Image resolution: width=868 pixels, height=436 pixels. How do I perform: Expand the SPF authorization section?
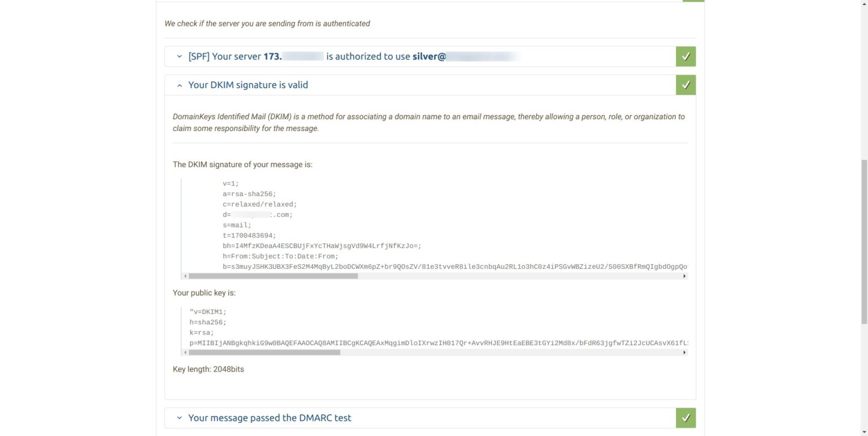pyautogui.click(x=179, y=56)
